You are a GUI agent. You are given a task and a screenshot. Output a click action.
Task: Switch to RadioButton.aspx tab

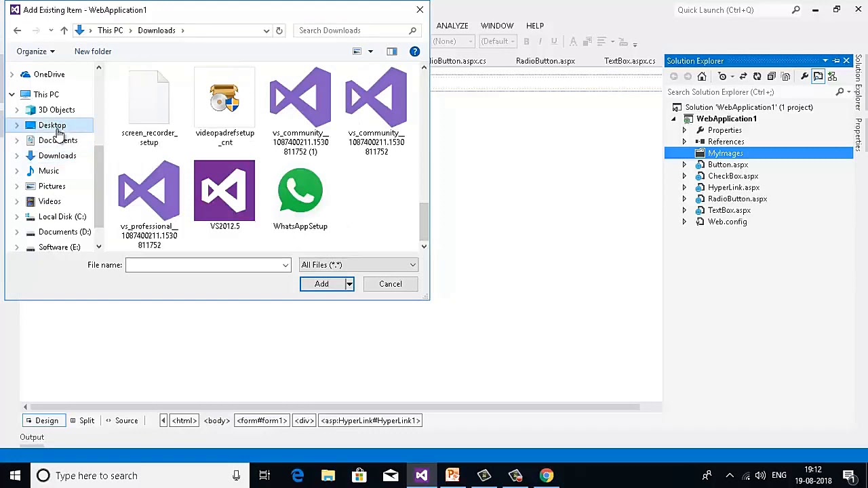point(545,61)
